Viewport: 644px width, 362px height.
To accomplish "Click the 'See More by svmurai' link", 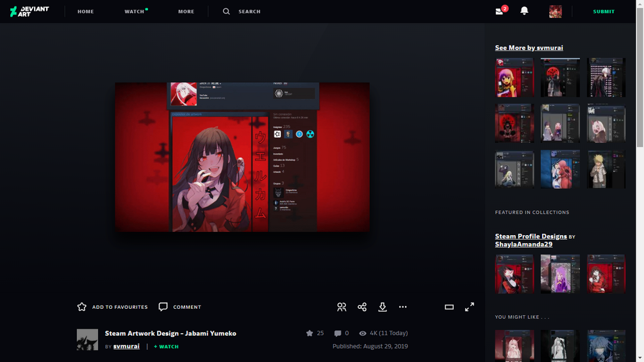I will 529,47.
